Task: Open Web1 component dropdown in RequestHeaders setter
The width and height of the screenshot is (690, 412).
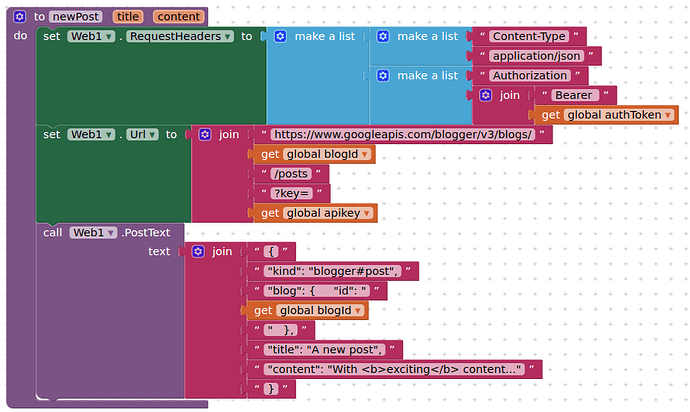Action: 91,36
